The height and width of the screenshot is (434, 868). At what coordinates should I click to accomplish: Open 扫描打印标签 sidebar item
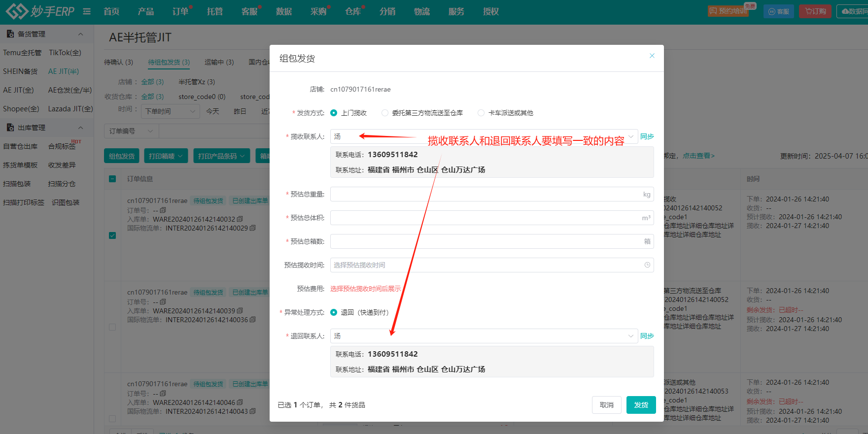(24, 202)
